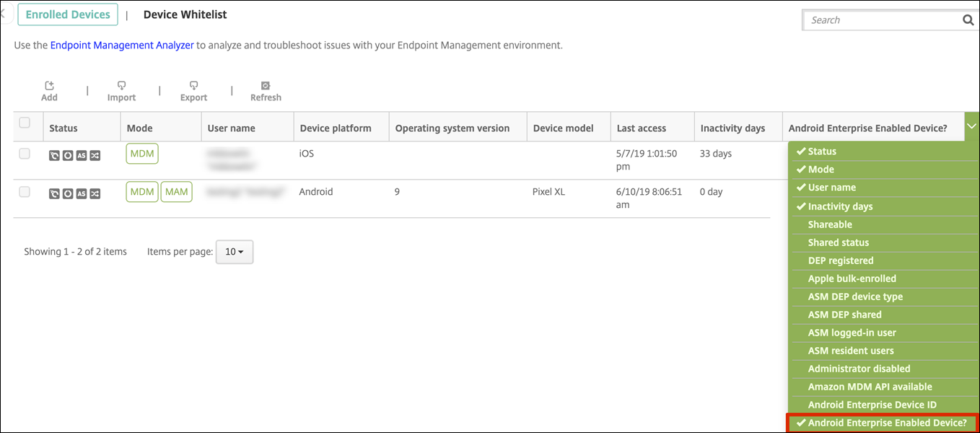Open the Endpoint Management Analyzer link
Viewport: 980px width, 433px height.
[x=121, y=45]
